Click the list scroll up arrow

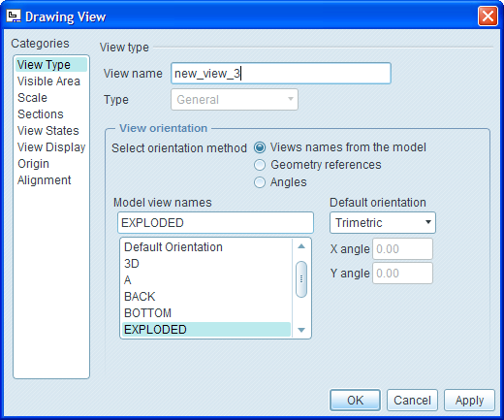pyautogui.click(x=301, y=246)
